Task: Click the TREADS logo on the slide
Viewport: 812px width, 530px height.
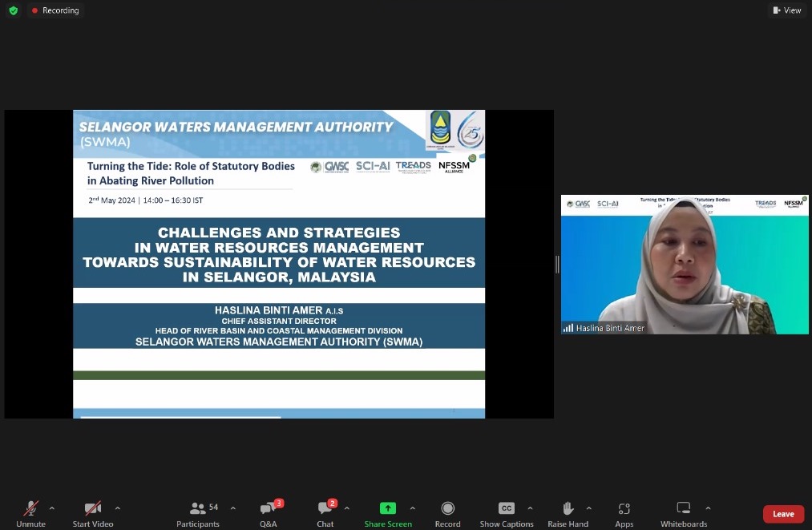Action: click(x=414, y=167)
